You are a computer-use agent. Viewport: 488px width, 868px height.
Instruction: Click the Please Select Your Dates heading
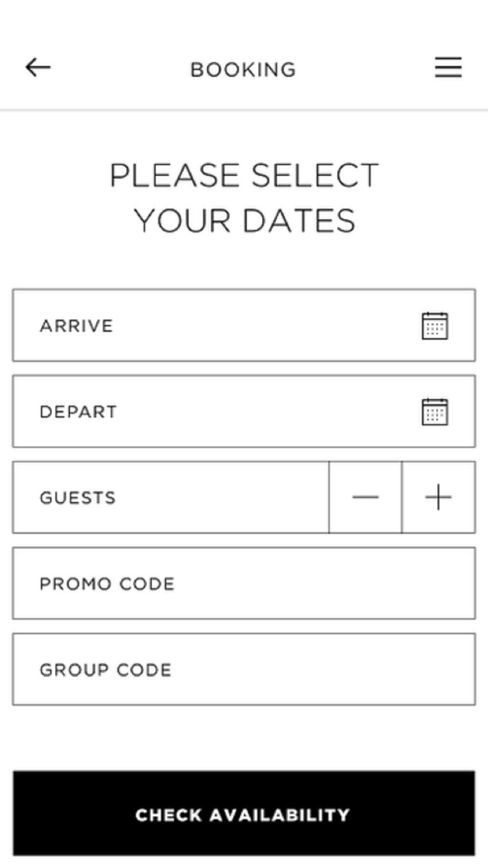pyautogui.click(x=244, y=198)
